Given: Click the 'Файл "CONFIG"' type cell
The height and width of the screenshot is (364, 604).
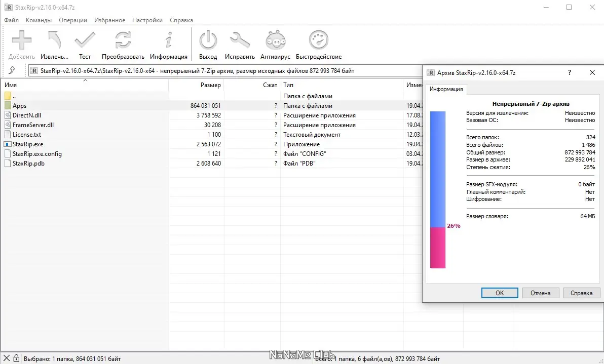Looking at the screenshot, I should click(x=305, y=153).
